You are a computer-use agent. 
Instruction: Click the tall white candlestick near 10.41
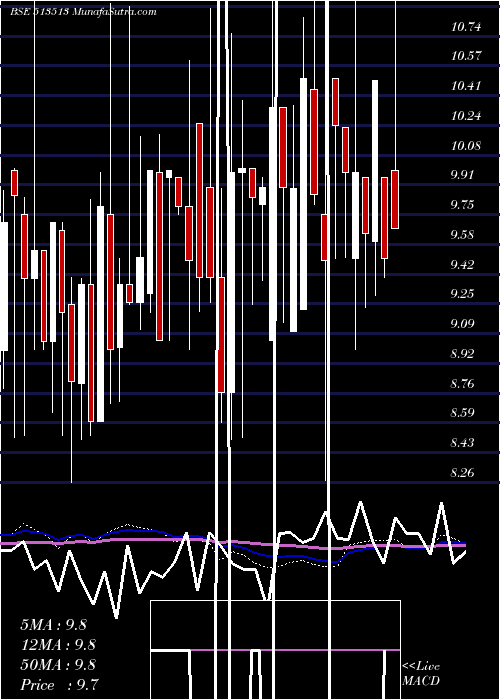point(375,161)
